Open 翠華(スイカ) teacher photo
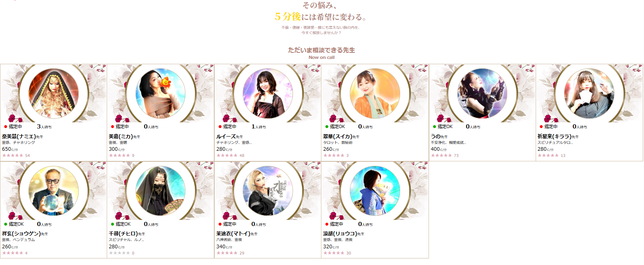 [x=375, y=93]
